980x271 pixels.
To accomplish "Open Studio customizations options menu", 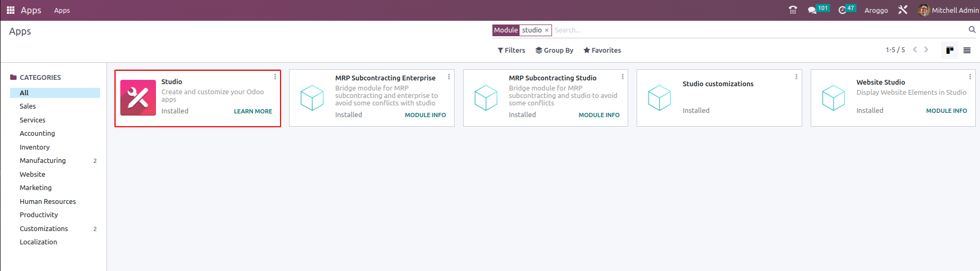I will point(796,77).
